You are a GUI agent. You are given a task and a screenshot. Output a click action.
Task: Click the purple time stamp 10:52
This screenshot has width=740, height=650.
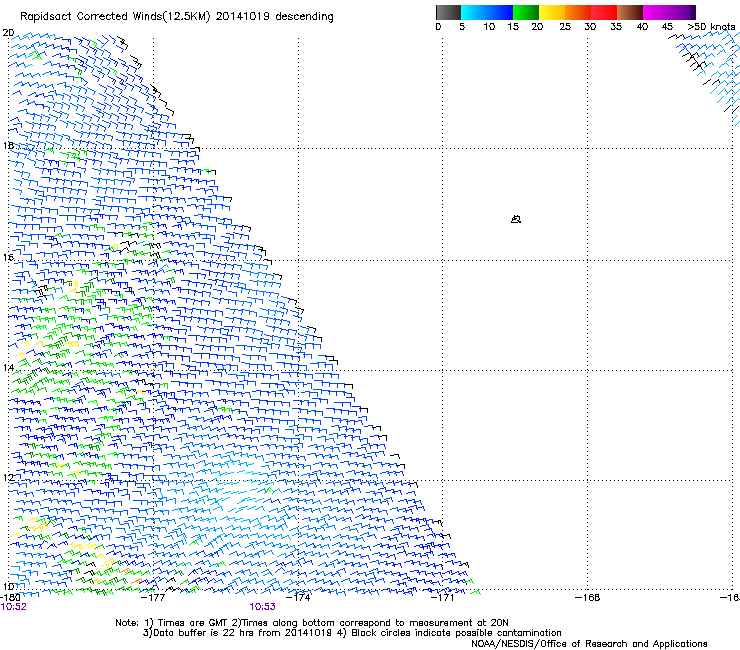pos(13,607)
